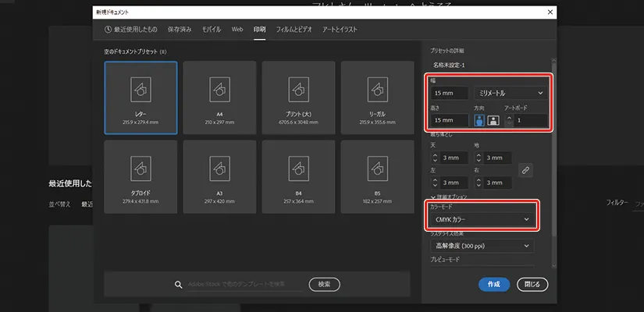Image resolution: width=644 pixels, height=312 pixels.
Task: Pick the B5 182 x 257 mm preset
Action: [378, 177]
